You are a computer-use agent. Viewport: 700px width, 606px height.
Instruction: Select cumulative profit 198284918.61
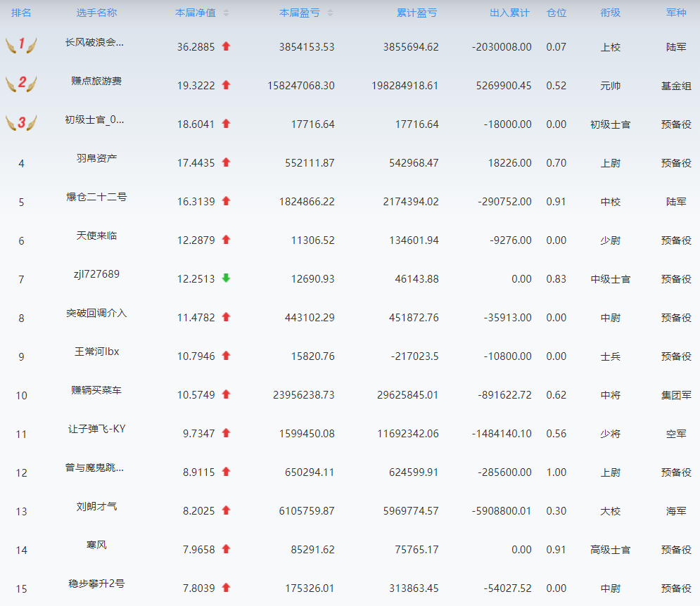pos(405,86)
